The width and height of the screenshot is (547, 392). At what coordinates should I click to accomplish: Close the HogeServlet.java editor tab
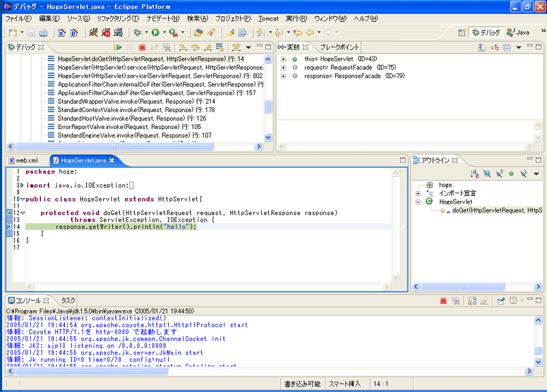tap(111, 160)
